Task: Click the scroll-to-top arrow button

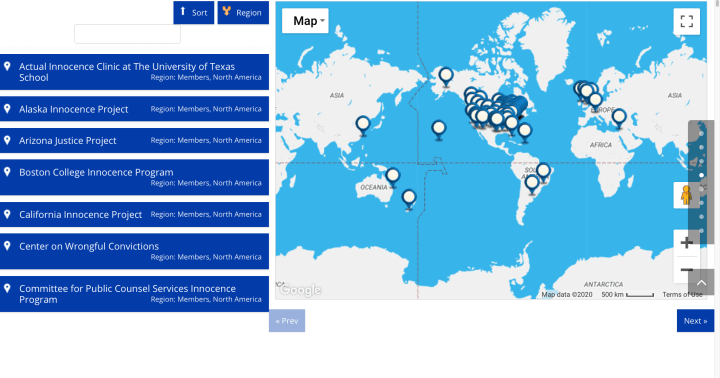Action: [x=701, y=282]
